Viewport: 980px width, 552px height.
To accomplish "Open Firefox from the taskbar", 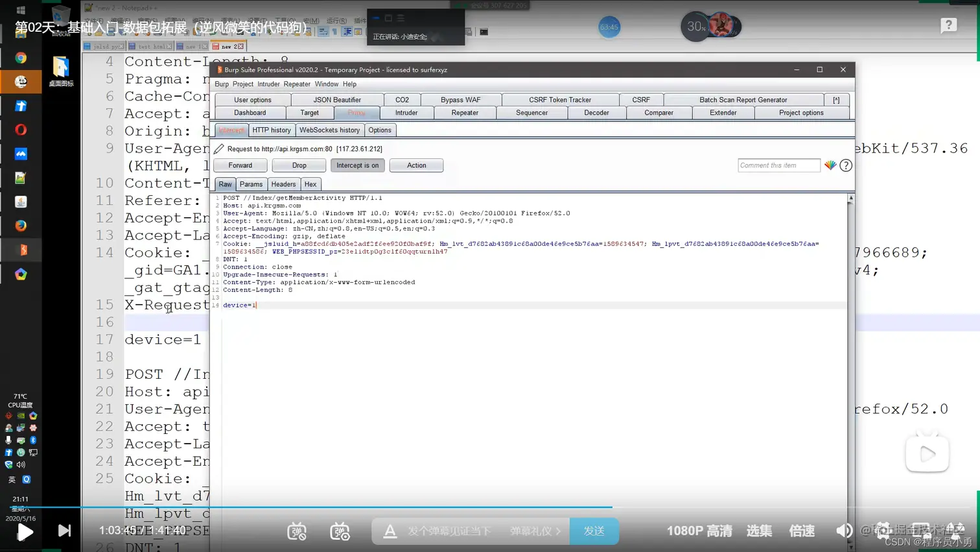I will [21, 226].
